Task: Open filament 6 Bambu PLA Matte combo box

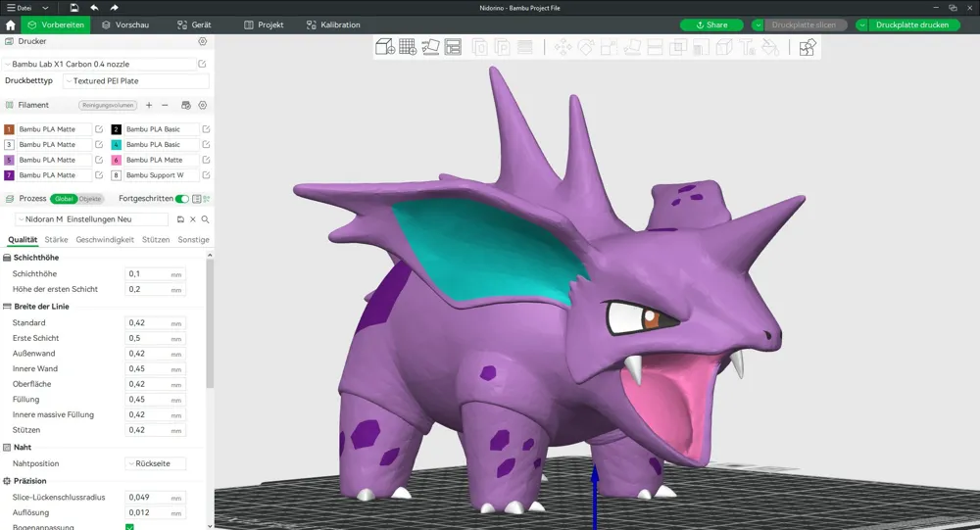Action: point(162,160)
